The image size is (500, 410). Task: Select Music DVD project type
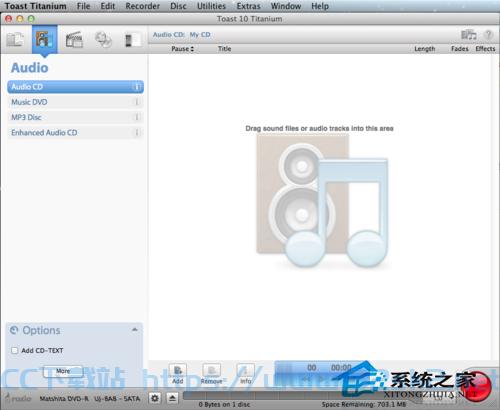75,102
